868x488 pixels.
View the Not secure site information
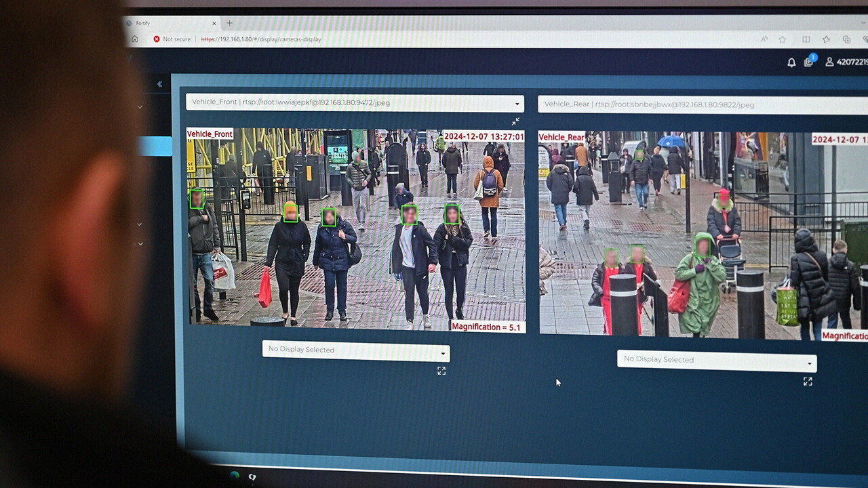[x=172, y=39]
